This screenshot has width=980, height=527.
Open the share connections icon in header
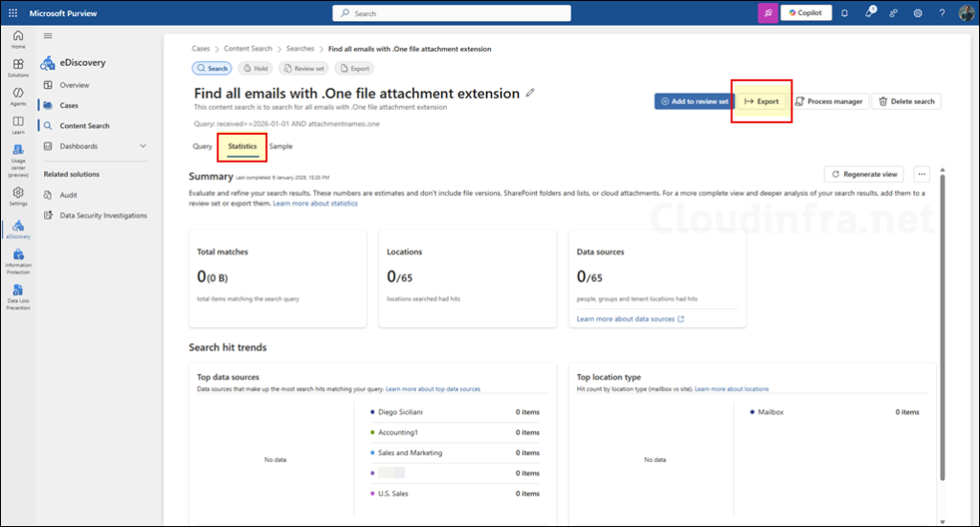tap(894, 13)
